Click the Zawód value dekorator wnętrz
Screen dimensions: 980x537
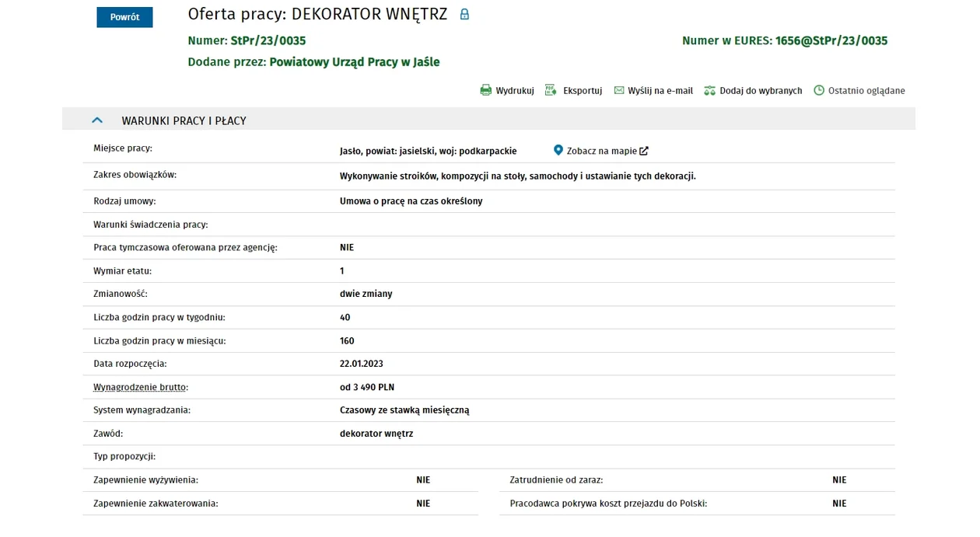pyautogui.click(x=376, y=434)
